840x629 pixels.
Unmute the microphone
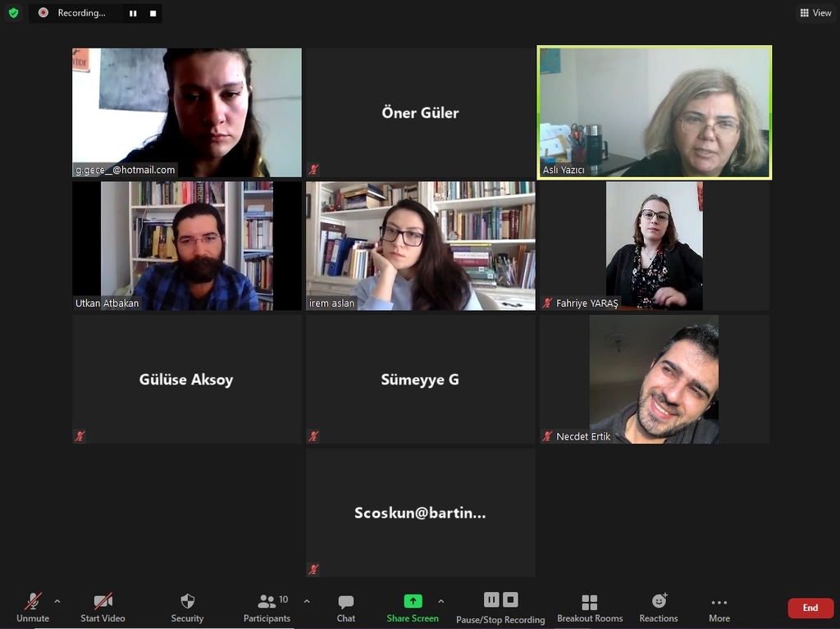click(33, 608)
